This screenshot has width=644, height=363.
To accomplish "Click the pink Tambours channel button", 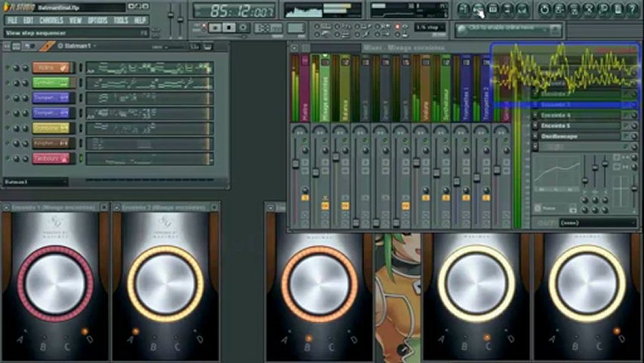I will click(51, 158).
